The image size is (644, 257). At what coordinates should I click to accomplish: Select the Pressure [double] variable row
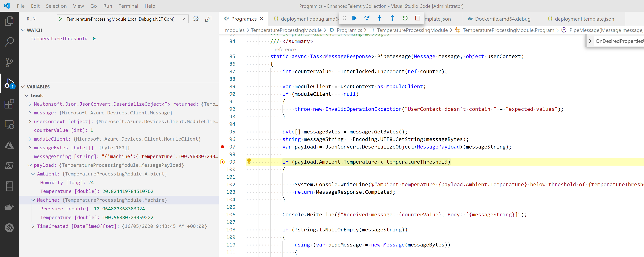pos(119,209)
